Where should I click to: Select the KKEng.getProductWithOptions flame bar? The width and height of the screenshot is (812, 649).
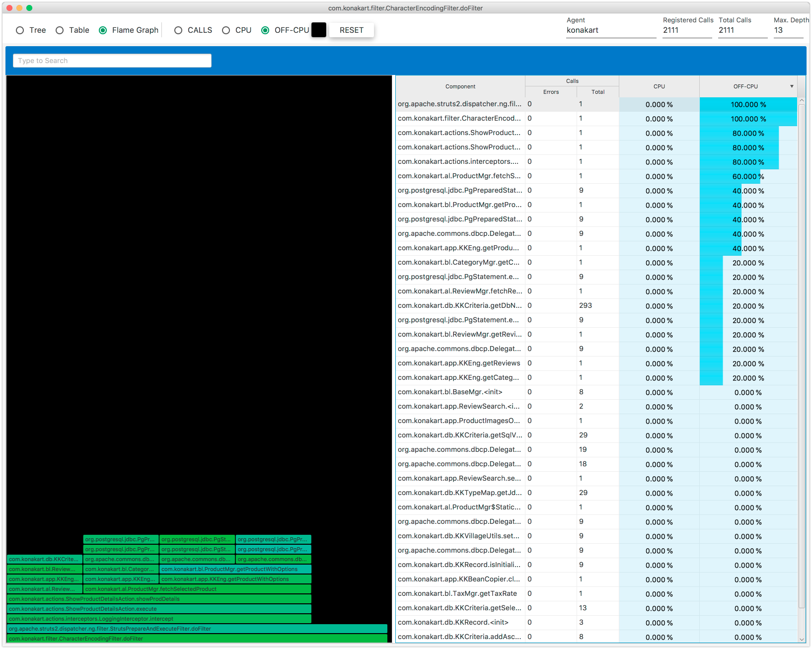[235, 579]
